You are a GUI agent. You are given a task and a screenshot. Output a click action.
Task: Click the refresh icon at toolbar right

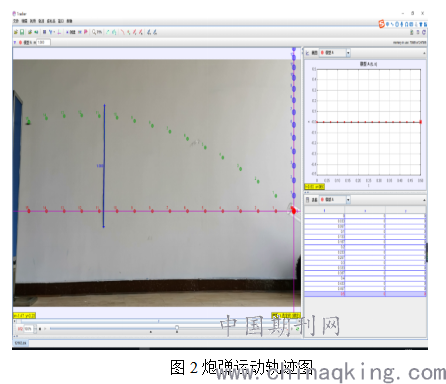[424, 32]
